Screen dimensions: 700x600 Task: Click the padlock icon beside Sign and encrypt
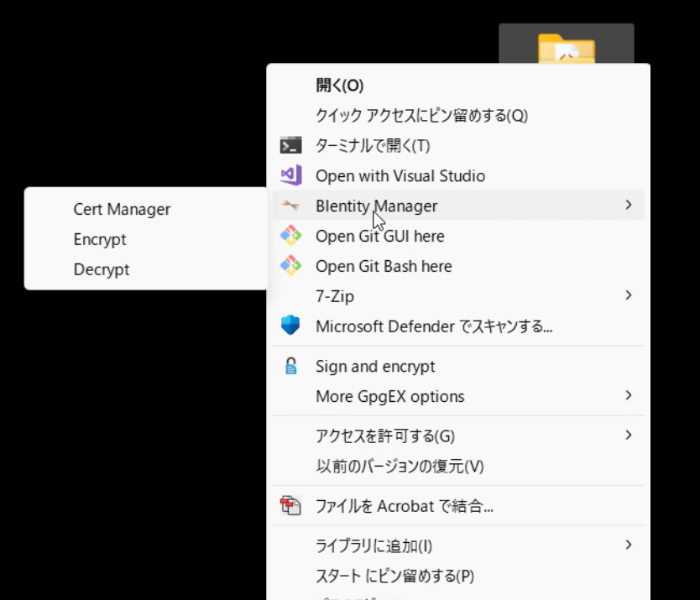290,366
